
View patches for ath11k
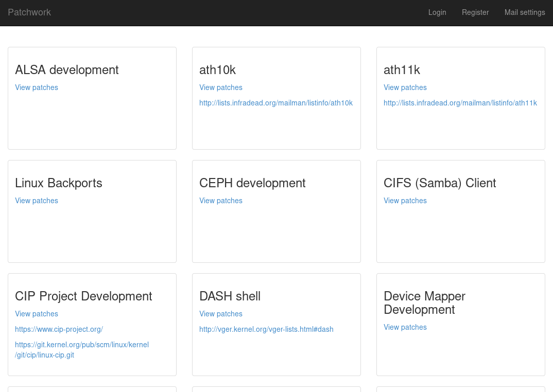[x=405, y=87]
